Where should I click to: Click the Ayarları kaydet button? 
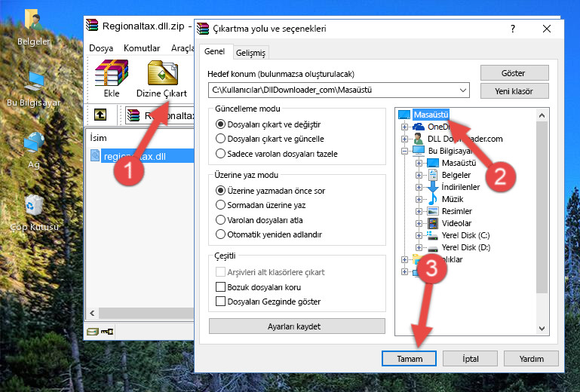click(x=296, y=326)
